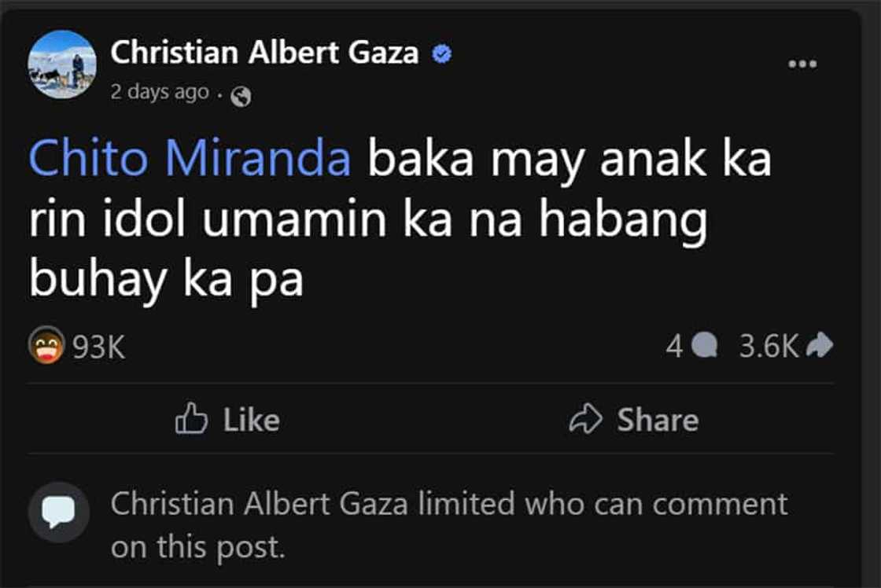Open the '2 days ago' timestamp link
The image size is (881, 588).
(160, 92)
